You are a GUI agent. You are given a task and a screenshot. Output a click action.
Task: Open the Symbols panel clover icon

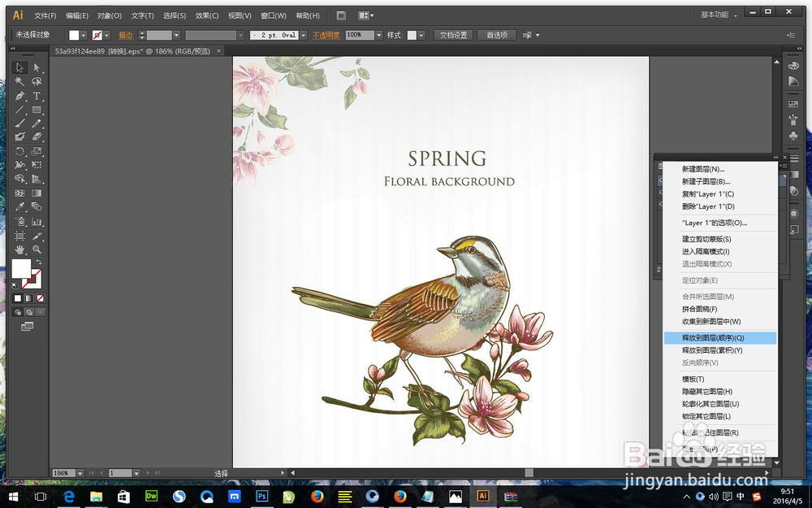pyautogui.click(x=793, y=135)
